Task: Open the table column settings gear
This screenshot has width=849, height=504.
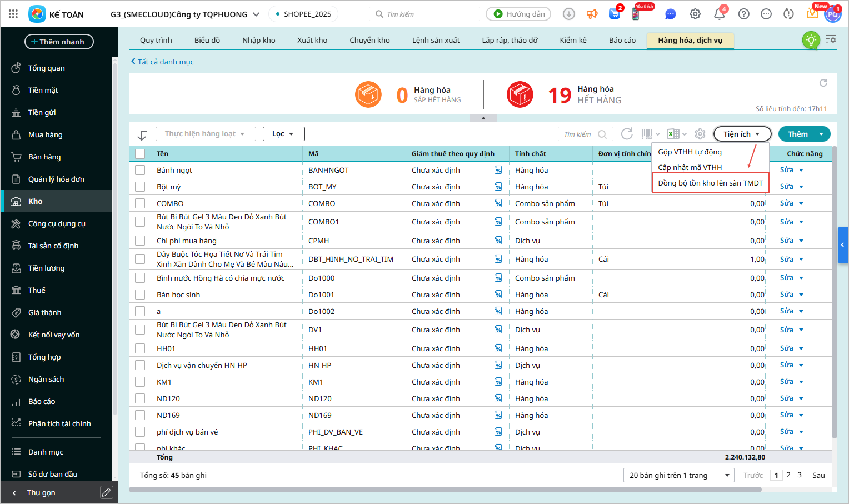Action: (x=700, y=134)
